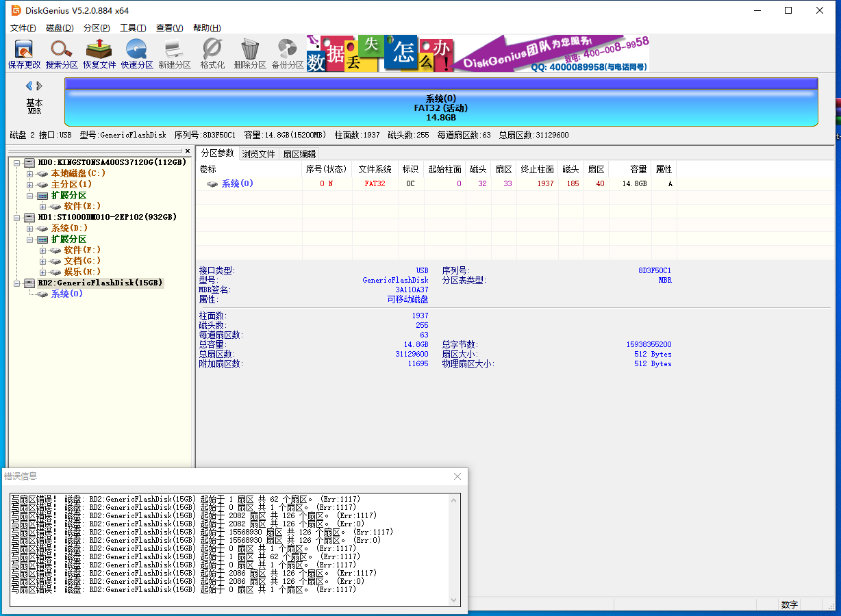This screenshot has height=616, width=841.
Task: Select 系统(0) under RD2 in tree
Action: 67,294
